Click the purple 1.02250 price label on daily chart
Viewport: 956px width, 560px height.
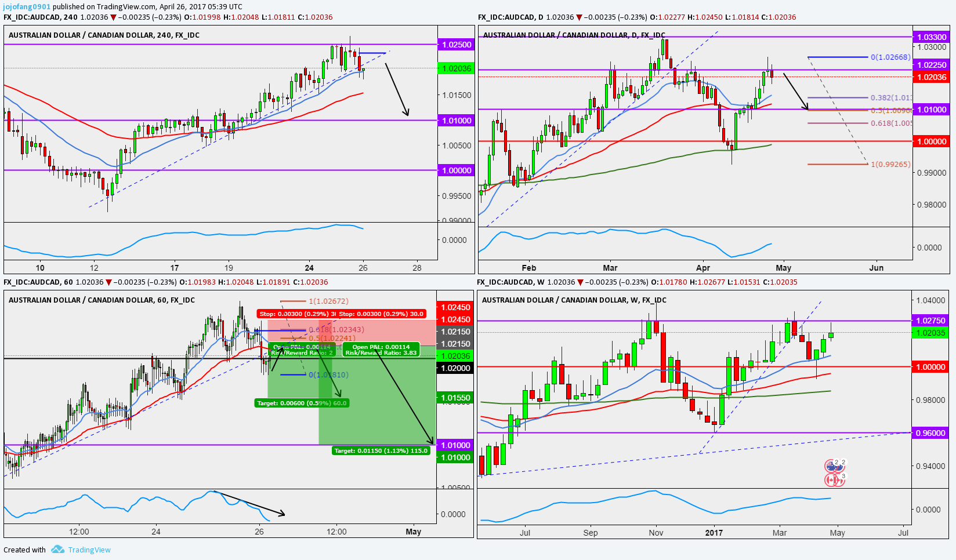pyautogui.click(x=932, y=65)
